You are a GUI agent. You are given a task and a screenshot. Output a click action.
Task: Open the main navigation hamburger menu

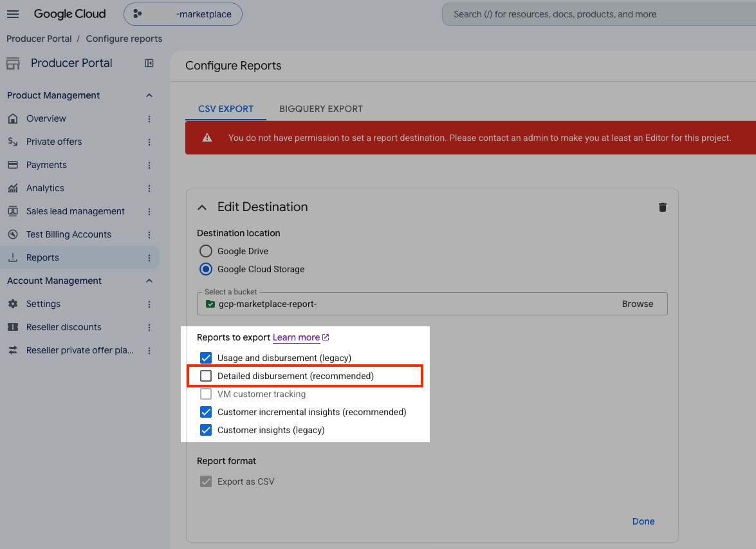tap(13, 14)
